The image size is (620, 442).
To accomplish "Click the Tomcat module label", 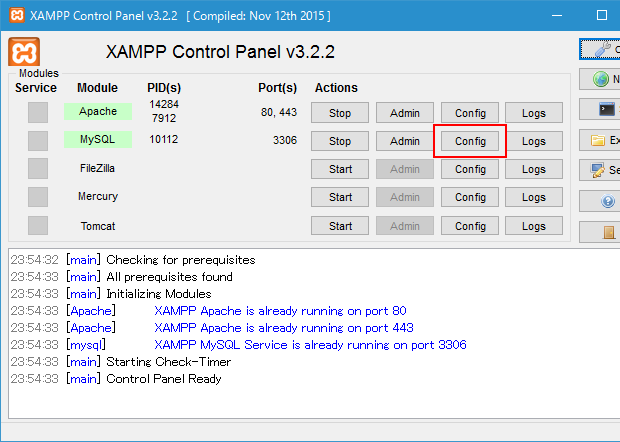I will [98, 226].
